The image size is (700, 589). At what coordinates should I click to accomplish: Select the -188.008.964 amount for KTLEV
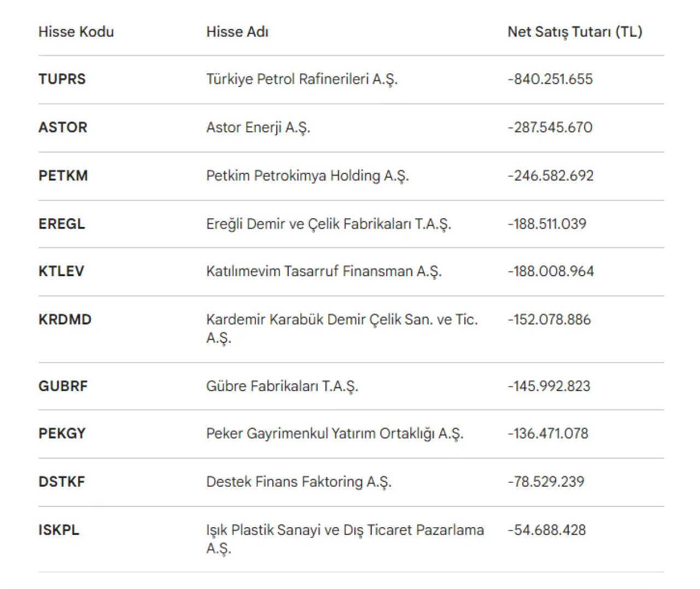pyautogui.click(x=551, y=271)
